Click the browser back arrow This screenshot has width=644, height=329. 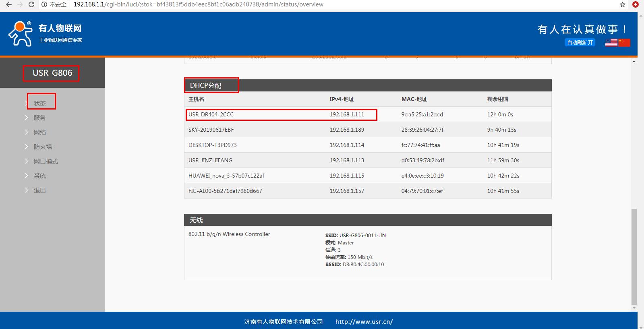click(8, 4)
